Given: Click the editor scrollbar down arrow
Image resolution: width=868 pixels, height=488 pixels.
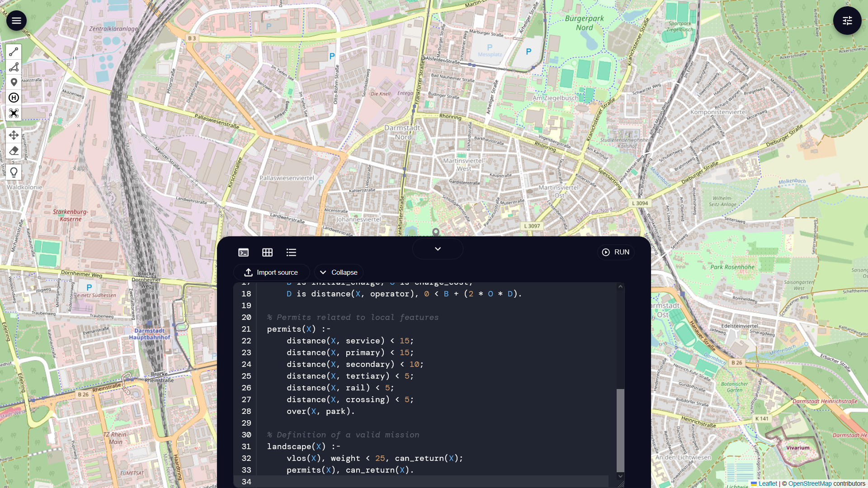Looking at the screenshot, I should (620, 476).
